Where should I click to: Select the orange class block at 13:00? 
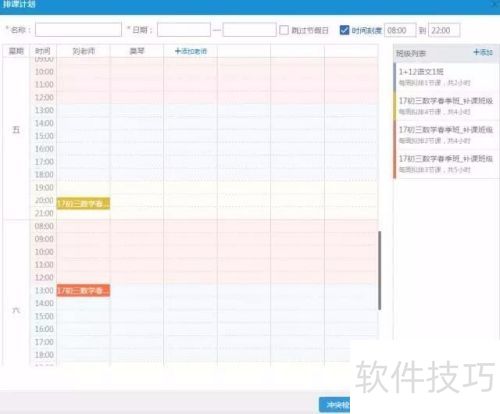(83, 290)
